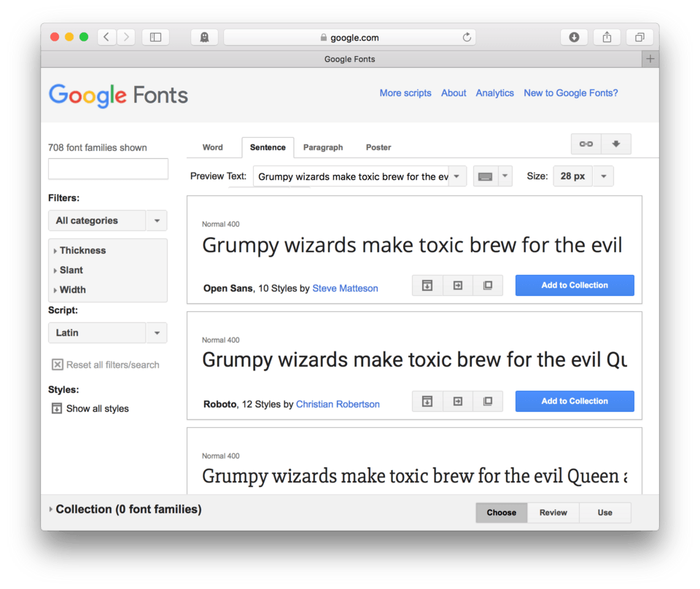Click the '708 font families shown' text
Screen dimensions: 700x589
point(97,147)
